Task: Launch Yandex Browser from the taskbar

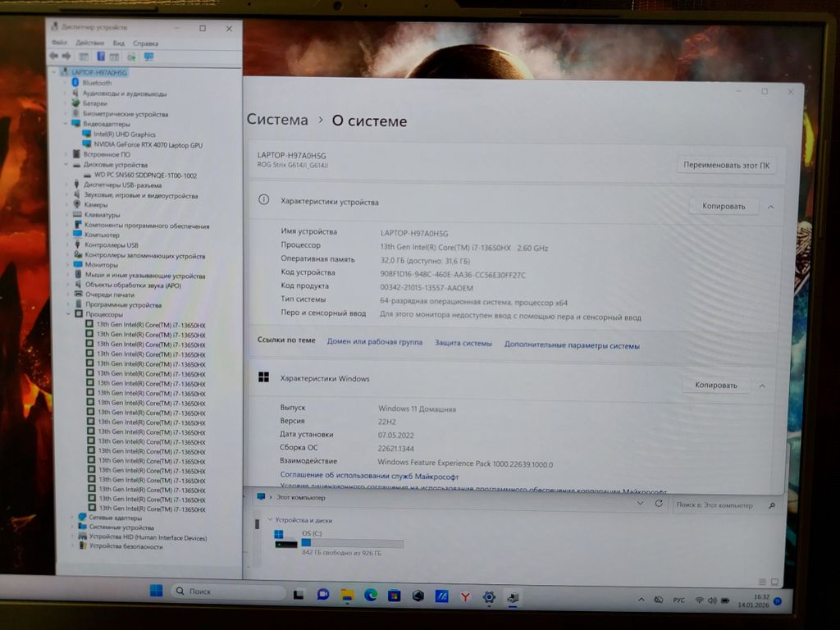Action: (x=464, y=596)
